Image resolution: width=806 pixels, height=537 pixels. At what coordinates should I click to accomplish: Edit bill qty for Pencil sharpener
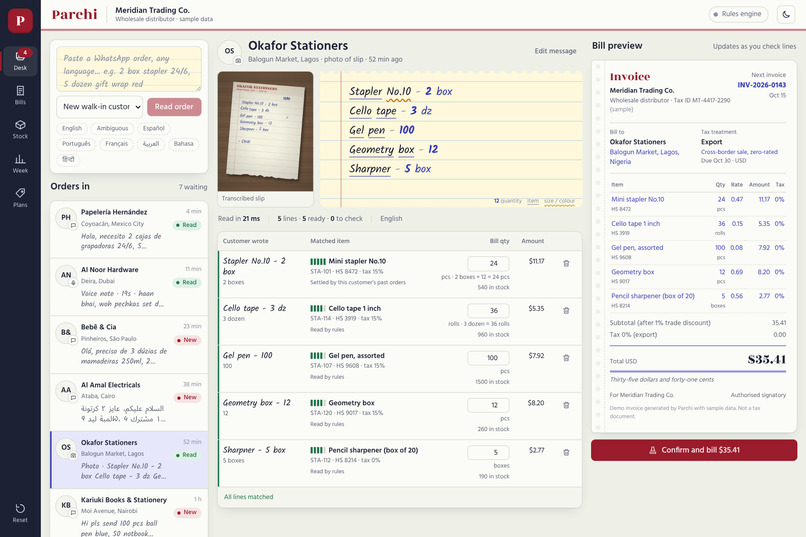click(488, 452)
